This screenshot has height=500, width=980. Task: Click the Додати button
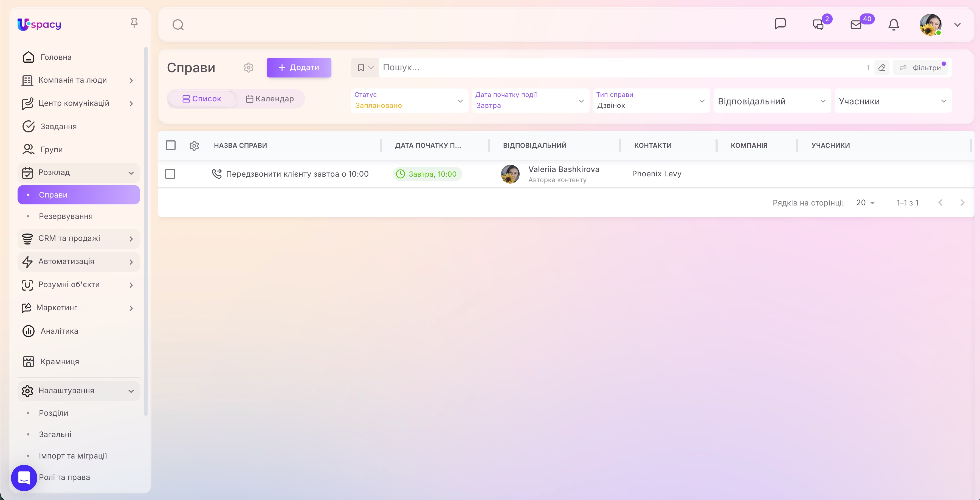click(x=299, y=68)
